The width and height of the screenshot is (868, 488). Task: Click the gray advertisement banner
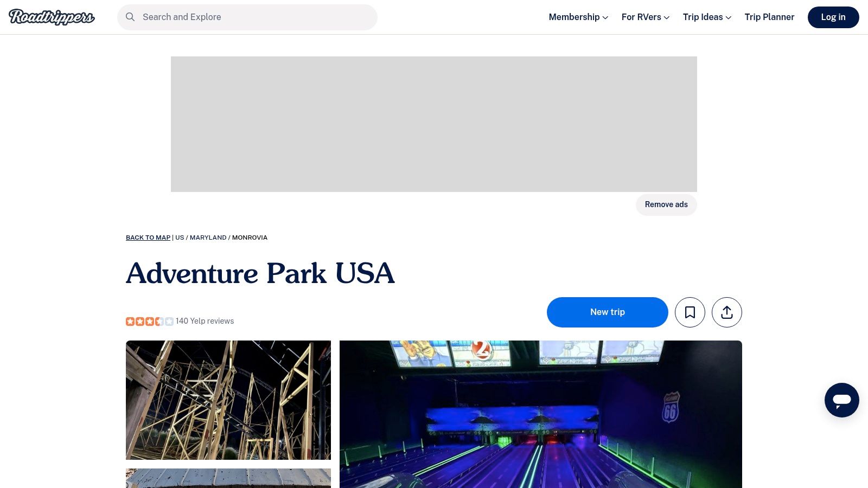click(434, 124)
